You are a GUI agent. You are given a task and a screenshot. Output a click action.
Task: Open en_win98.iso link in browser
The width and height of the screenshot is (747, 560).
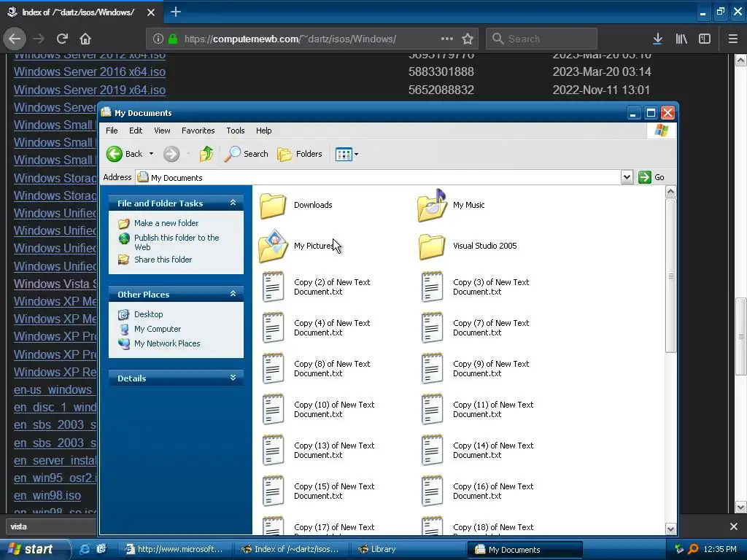[47, 496]
